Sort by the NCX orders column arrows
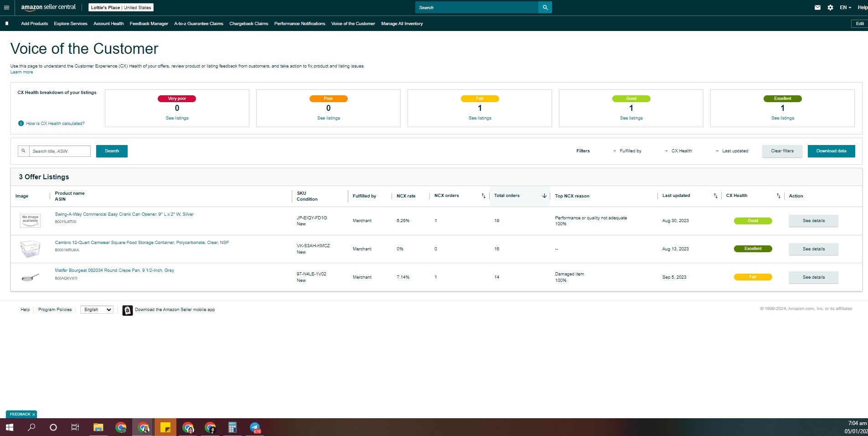 [x=484, y=196]
